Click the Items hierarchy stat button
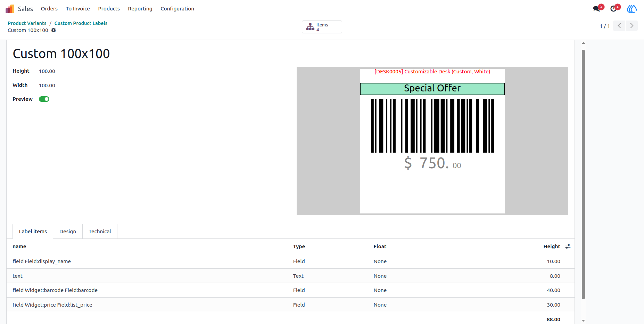The image size is (644, 324). click(322, 27)
